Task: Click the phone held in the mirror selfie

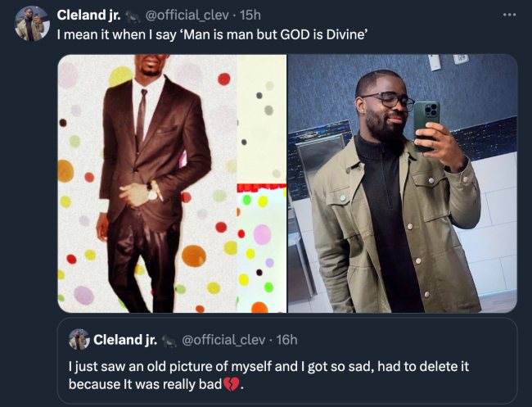Action: [426, 123]
